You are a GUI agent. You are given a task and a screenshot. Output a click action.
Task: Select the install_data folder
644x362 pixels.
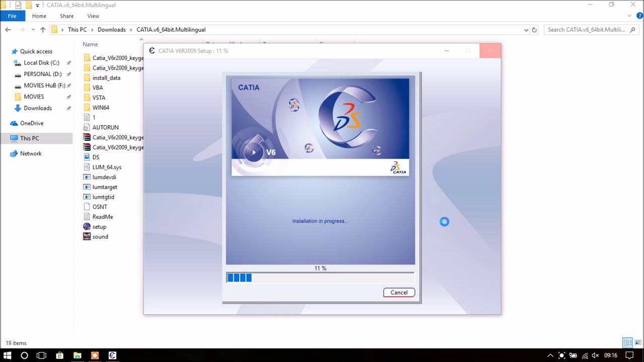(106, 78)
